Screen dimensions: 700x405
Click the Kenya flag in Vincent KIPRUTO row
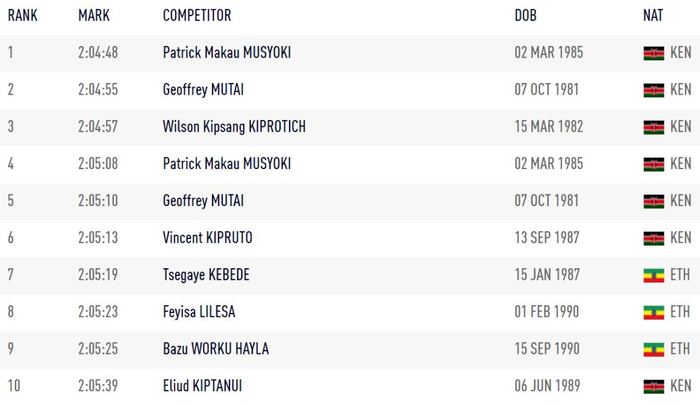[x=653, y=238]
